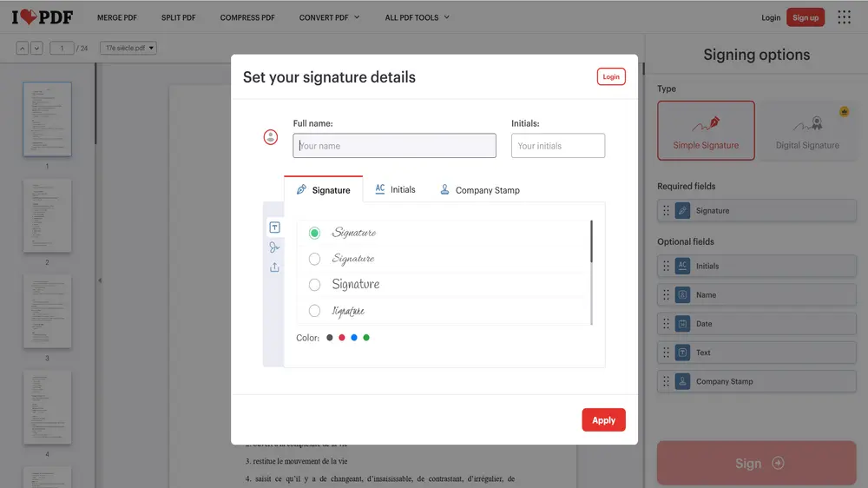Click the drag handle of Initials field
The width and height of the screenshot is (868, 488).
(x=666, y=266)
